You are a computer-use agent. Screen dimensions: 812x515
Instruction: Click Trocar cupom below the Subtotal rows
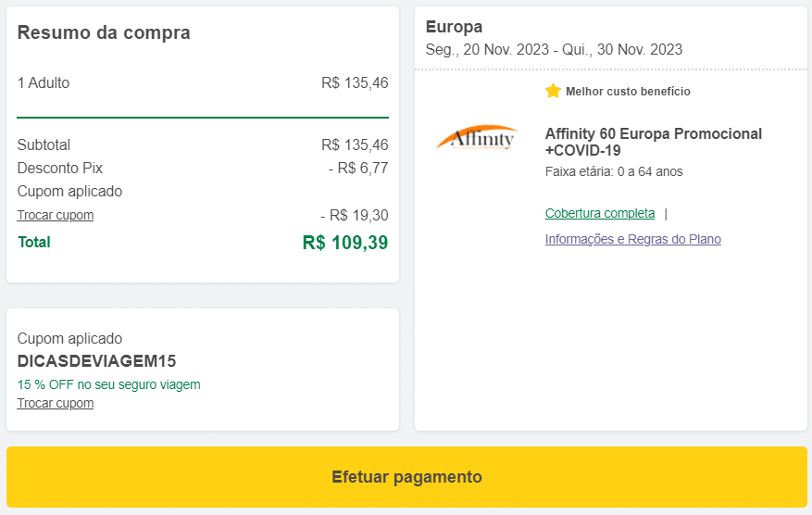[x=55, y=215]
